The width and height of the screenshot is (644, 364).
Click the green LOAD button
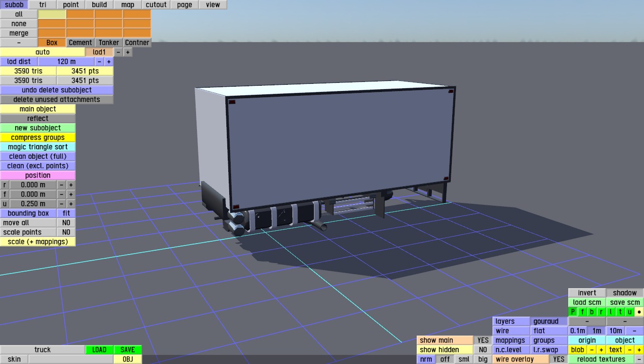[x=99, y=350]
